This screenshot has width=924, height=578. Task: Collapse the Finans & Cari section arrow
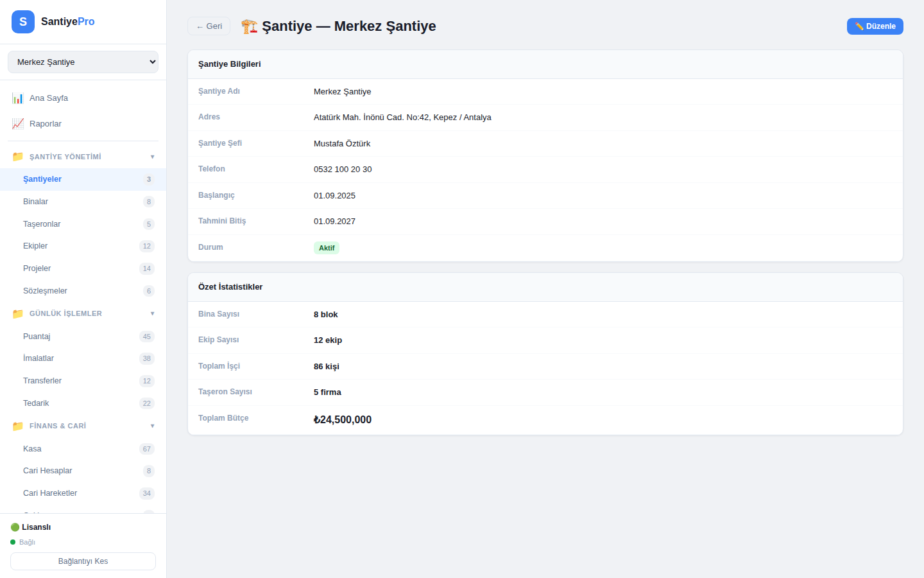coord(152,426)
